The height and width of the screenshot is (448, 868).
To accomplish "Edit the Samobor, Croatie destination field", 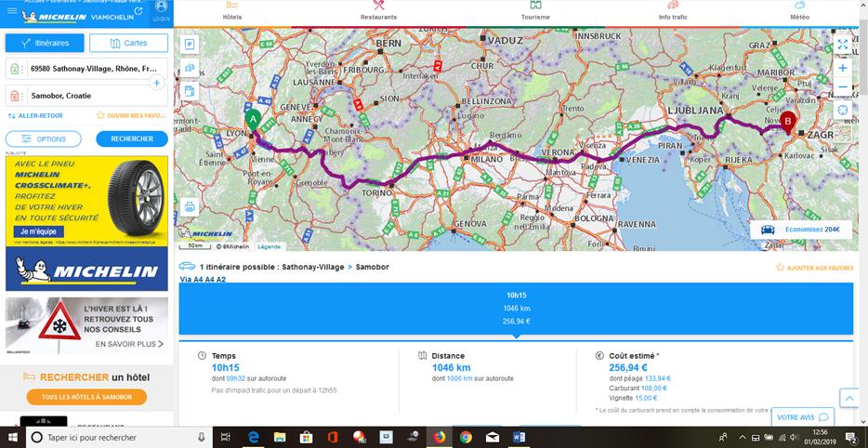I will tap(88, 95).
